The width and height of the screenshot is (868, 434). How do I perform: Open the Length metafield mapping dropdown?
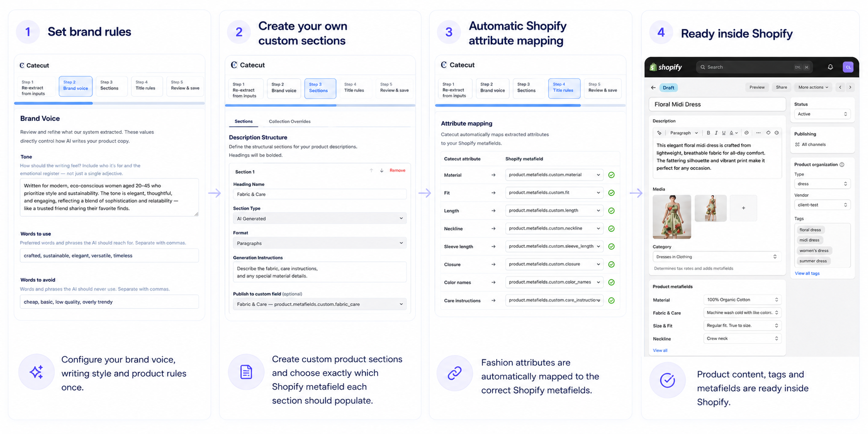554,210
